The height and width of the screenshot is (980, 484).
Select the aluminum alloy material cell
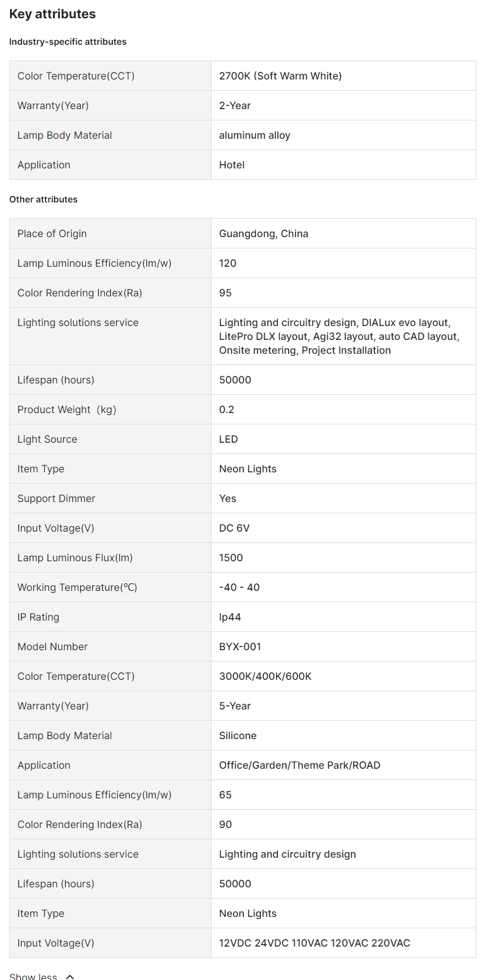coord(255,135)
